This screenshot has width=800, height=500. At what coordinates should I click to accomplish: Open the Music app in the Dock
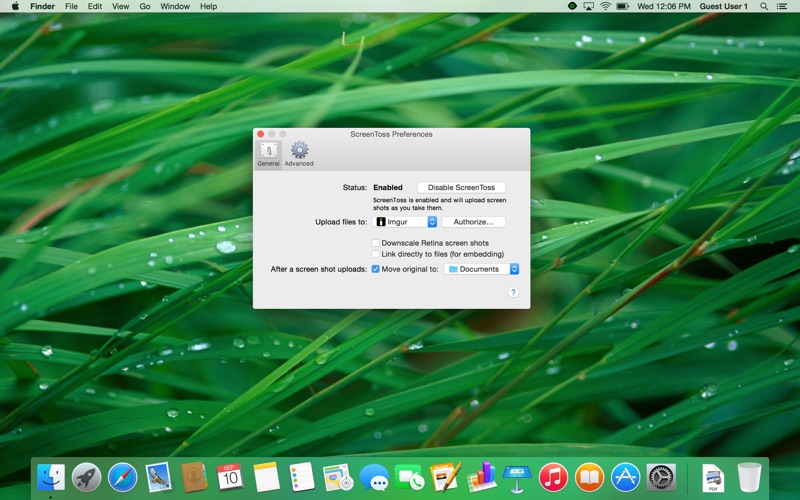(x=553, y=477)
